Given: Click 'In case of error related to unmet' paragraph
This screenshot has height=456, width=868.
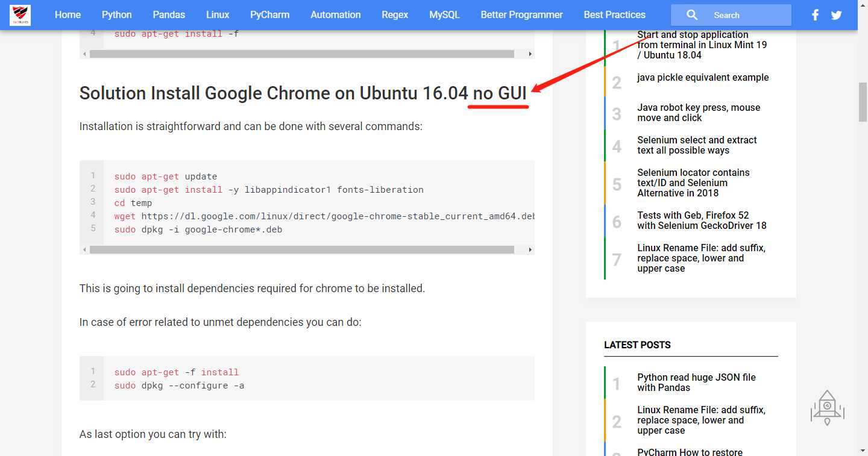Looking at the screenshot, I should coord(221,322).
